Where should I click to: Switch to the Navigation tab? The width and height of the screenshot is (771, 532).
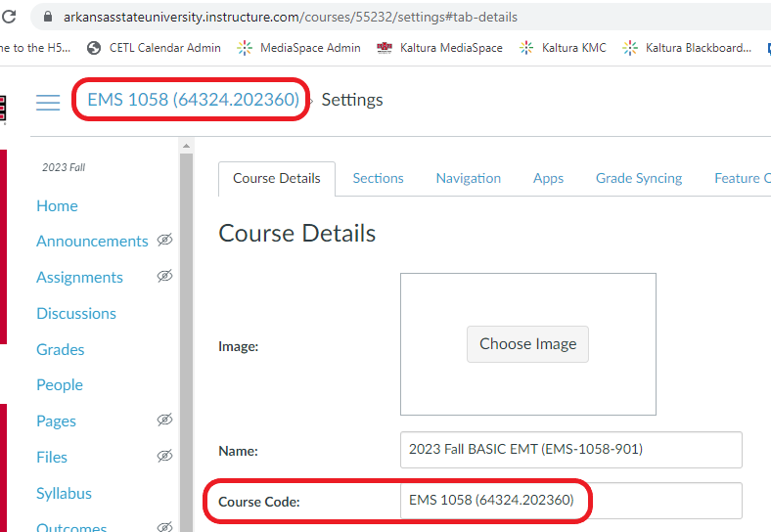[469, 179]
